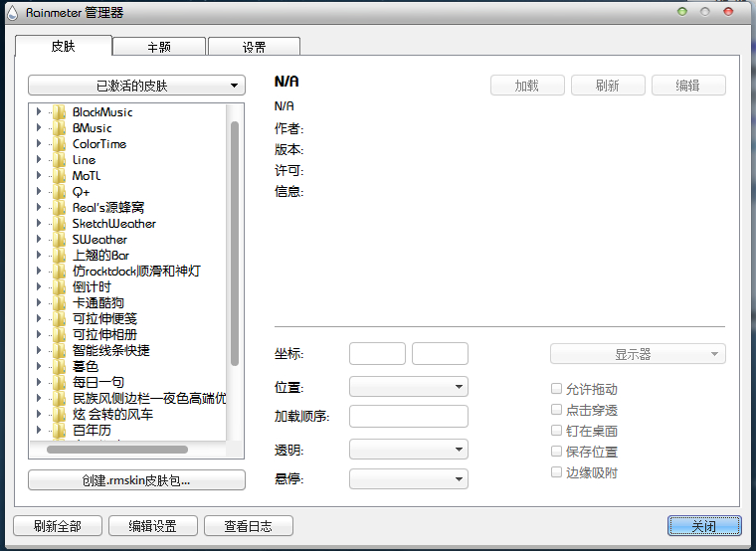Click the 可拉伸便笺 folder icon
Image resolution: width=756 pixels, height=551 pixels.
pos(59,318)
